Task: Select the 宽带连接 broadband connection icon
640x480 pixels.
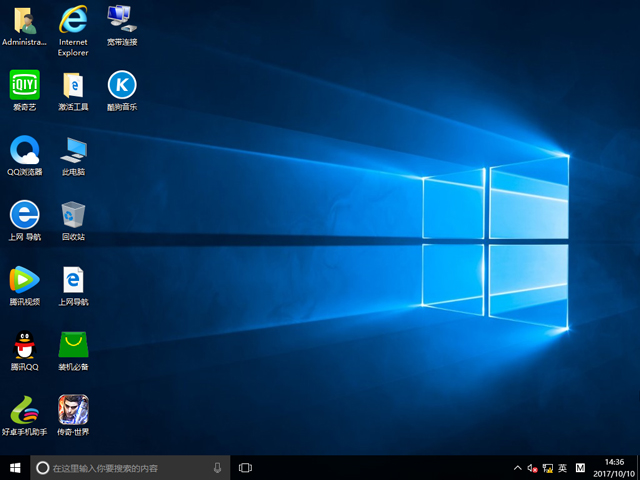Action: (x=122, y=20)
